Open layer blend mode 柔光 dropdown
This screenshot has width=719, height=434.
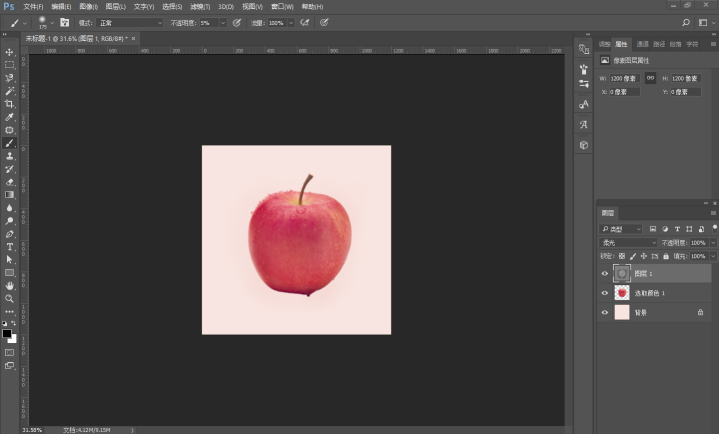click(x=628, y=242)
